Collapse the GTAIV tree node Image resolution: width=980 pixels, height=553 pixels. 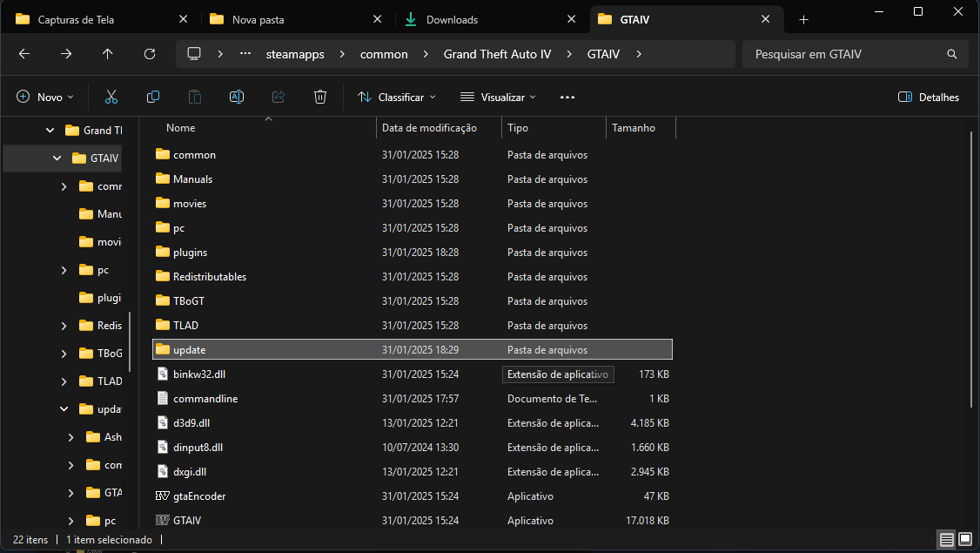(x=57, y=158)
